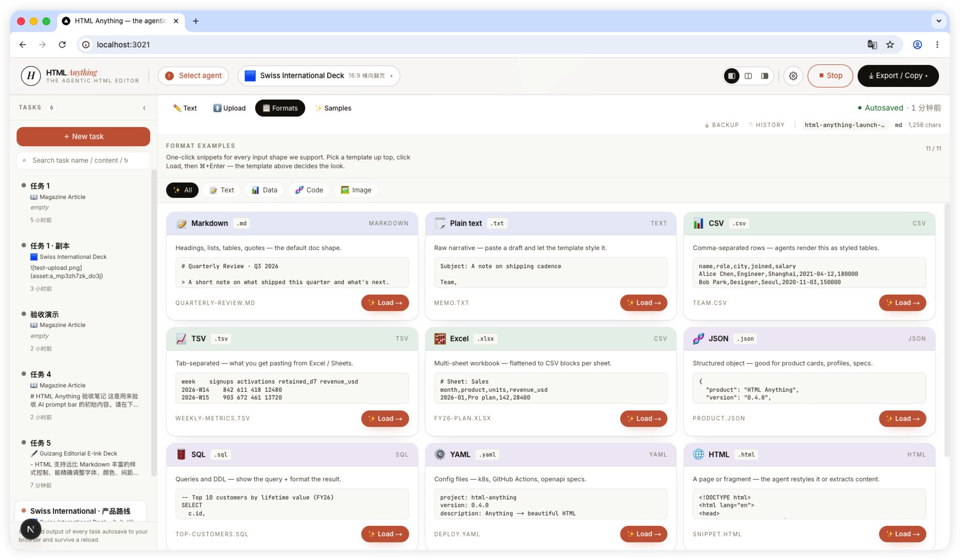Screen dimensions: 960x560
Task: Bookmark page with the star icon
Action: 890,45
